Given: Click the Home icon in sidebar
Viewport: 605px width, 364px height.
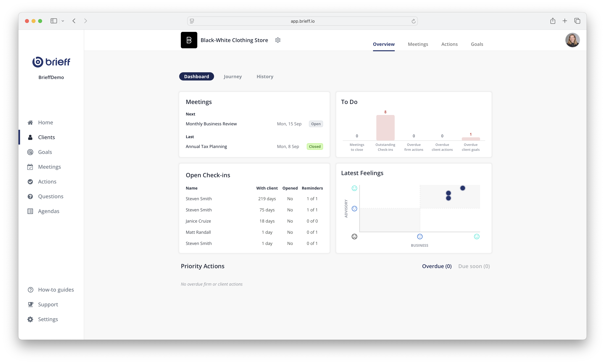Looking at the screenshot, I should coord(30,122).
